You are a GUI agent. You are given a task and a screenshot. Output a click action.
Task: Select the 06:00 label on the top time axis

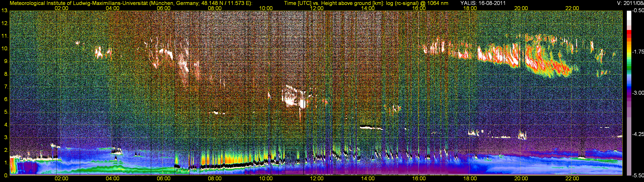coord(164,8)
